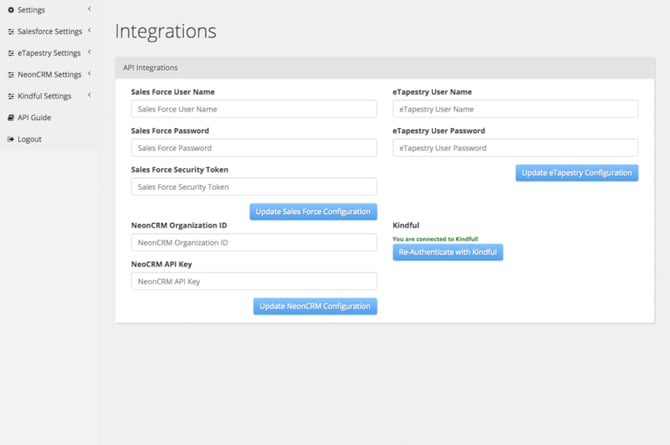Click the Kindful section label
This screenshot has width=670, height=445.
(x=406, y=225)
